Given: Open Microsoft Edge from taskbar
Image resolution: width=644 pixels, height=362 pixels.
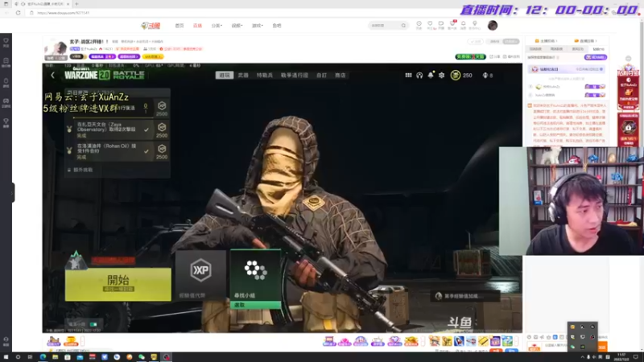Looking at the screenshot, I should tap(43, 357).
